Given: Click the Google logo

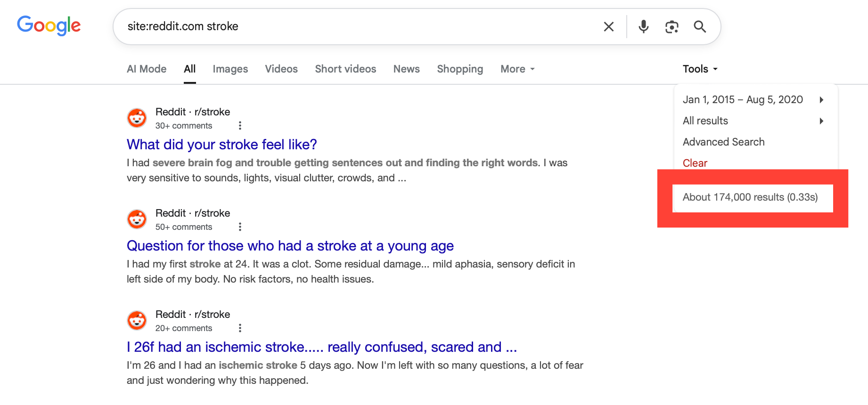Looking at the screenshot, I should 49,25.
